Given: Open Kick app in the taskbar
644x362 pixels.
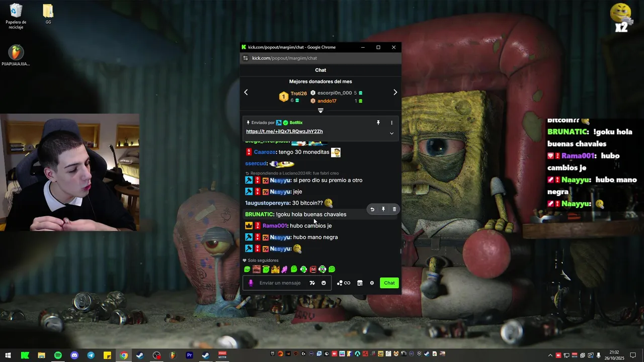Looking at the screenshot, I should pyautogui.click(x=25, y=355).
